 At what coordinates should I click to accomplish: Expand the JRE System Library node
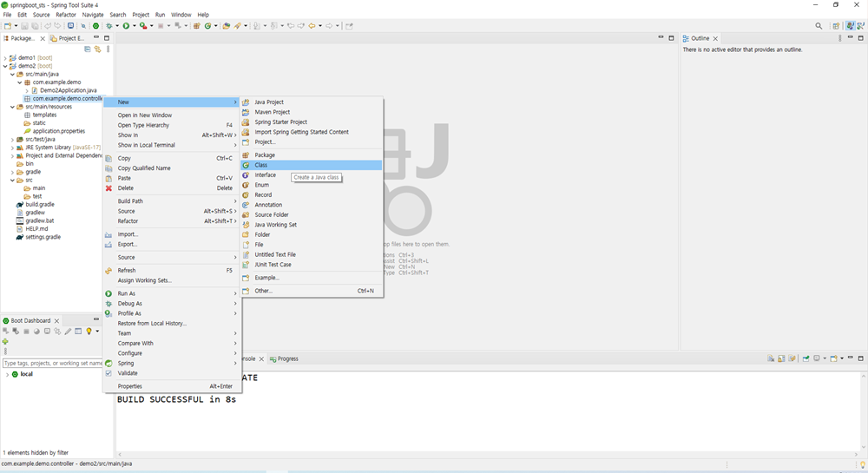pos(13,148)
